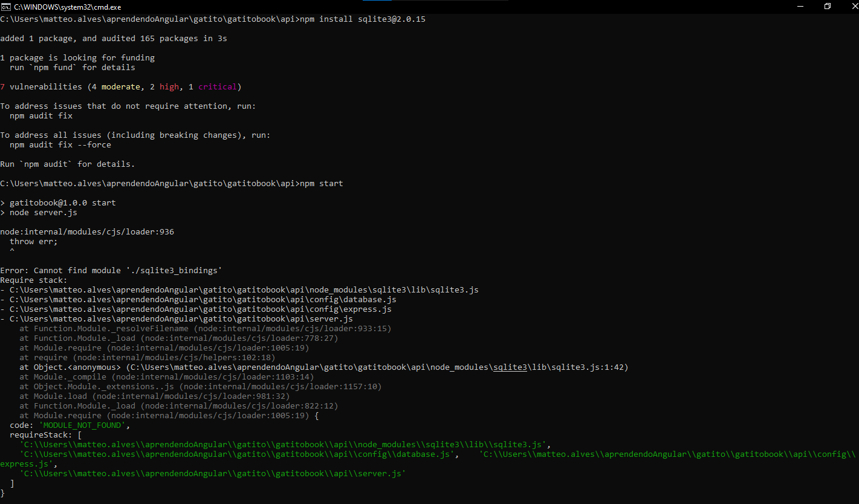Click the 'node:internal/modules/cjs/loader:936' line

point(87,232)
